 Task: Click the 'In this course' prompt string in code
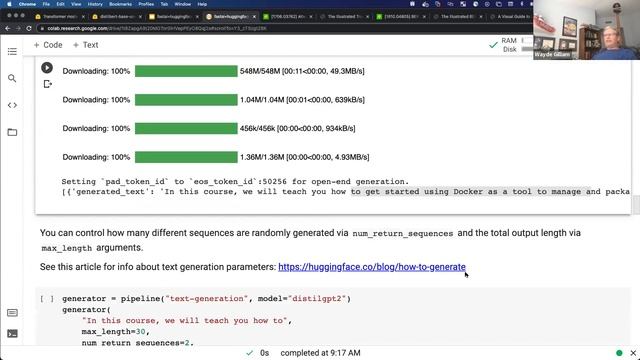click(x=185, y=321)
